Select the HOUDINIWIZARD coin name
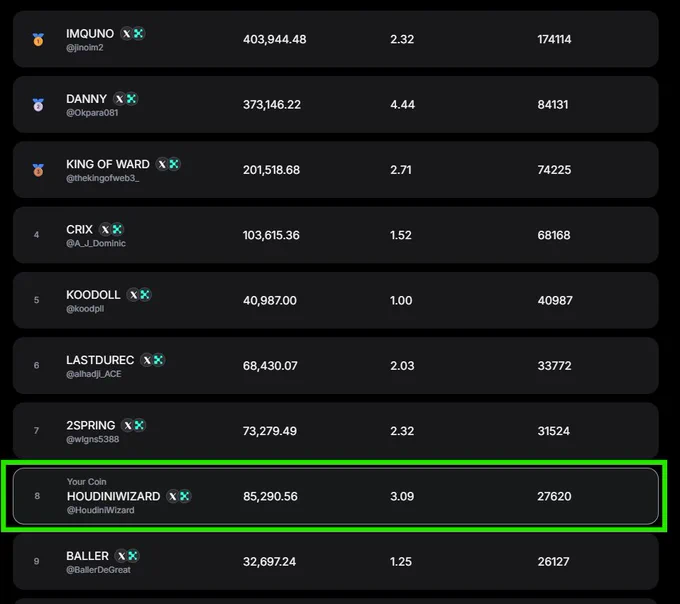 point(114,496)
